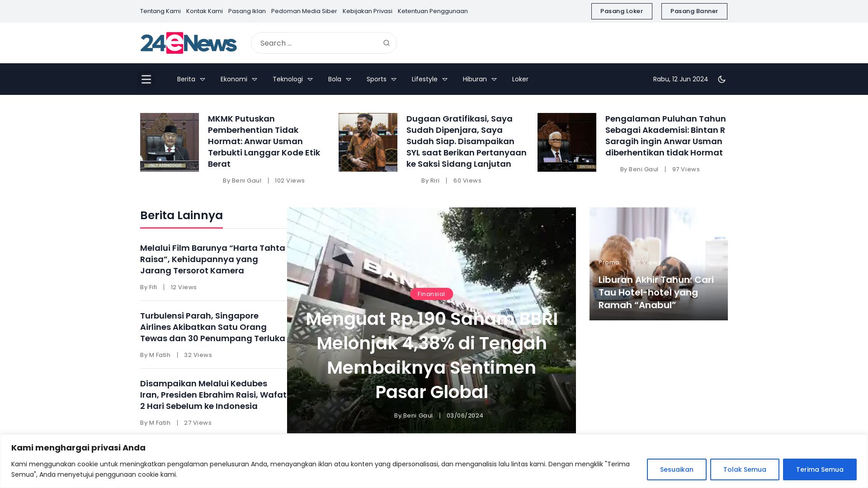The image size is (868, 488).
Task: Open the Pasang Iklan link
Action: 247,11
